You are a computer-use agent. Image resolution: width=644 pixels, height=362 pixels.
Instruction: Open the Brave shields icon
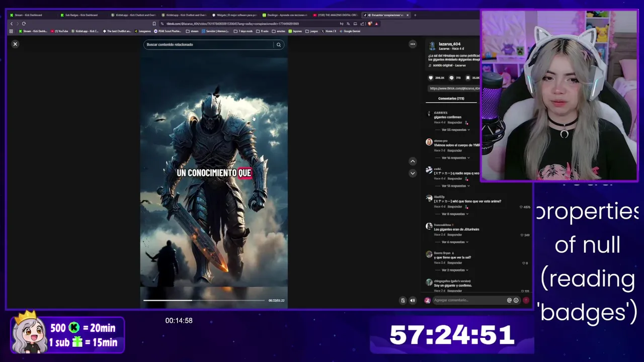(x=370, y=24)
